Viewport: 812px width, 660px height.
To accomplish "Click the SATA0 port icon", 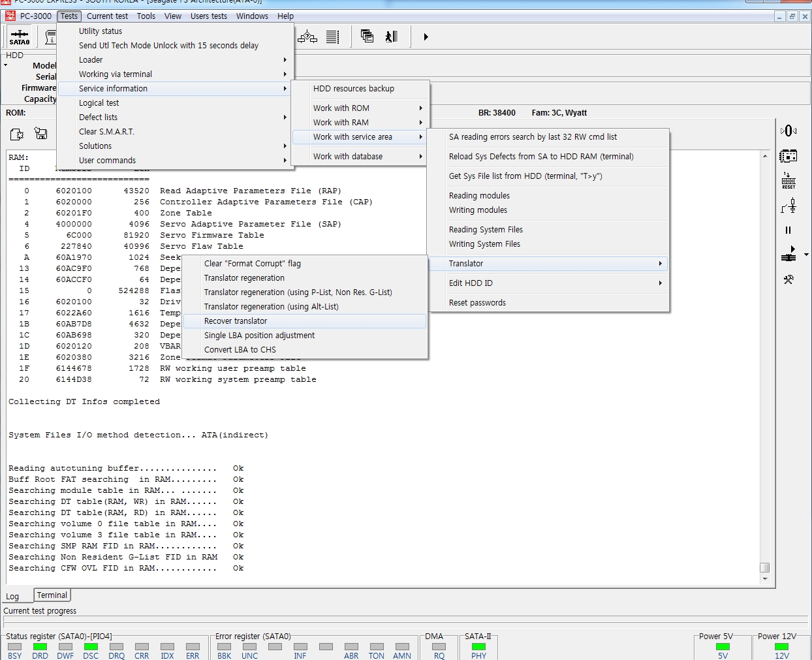I will [x=20, y=37].
